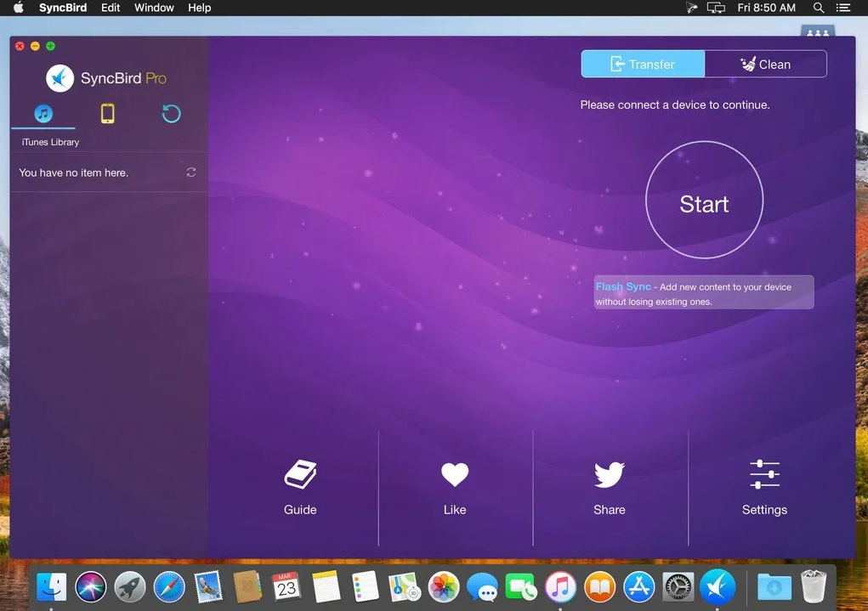Refresh the empty item list

click(x=190, y=172)
